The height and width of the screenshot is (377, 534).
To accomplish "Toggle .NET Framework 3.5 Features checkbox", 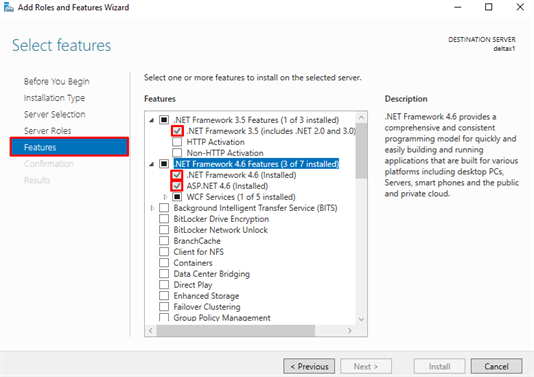I will coord(164,120).
